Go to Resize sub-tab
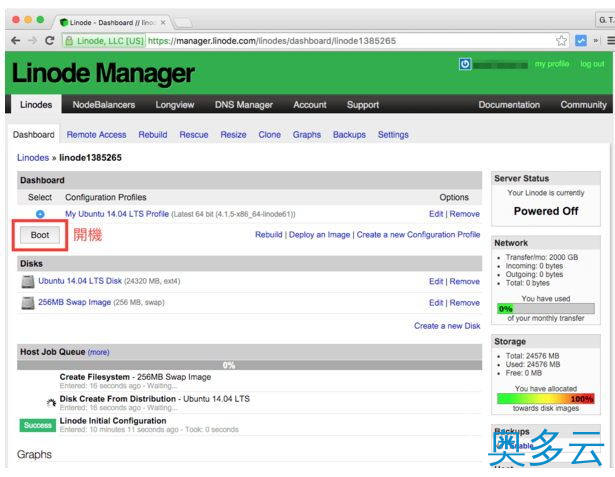 (x=233, y=135)
